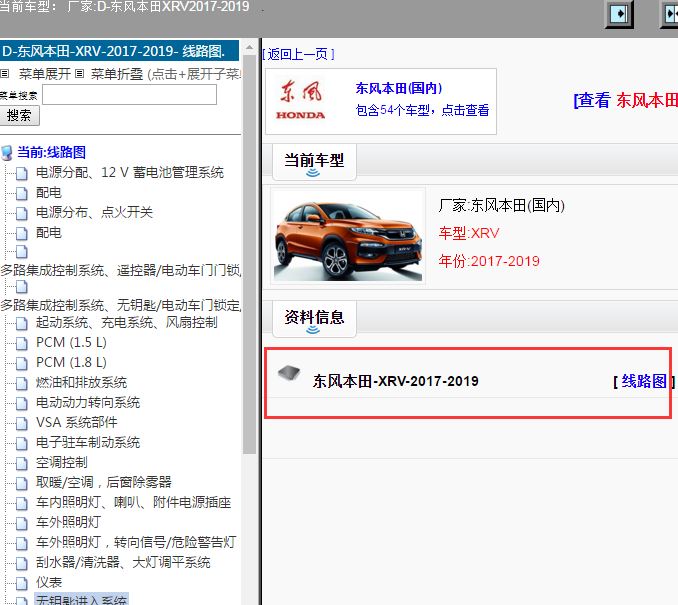
Task: Open 电子驻车制动系统 item
Action: point(88,442)
